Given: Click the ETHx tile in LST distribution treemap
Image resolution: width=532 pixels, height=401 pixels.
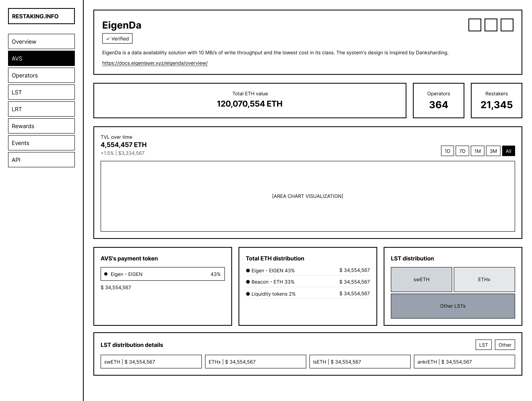Looking at the screenshot, I should pos(484,279).
